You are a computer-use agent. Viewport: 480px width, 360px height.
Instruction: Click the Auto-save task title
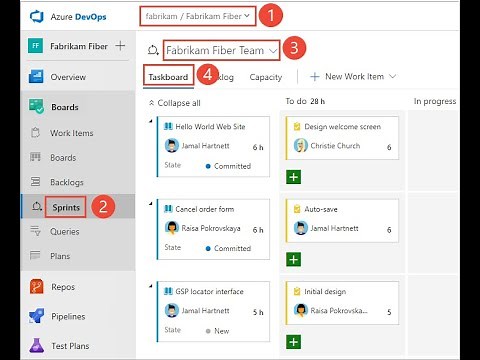(x=321, y=209)
